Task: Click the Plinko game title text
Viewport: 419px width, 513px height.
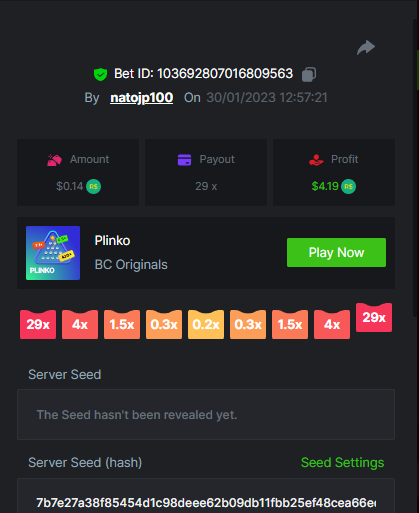Action: [112, 241]
